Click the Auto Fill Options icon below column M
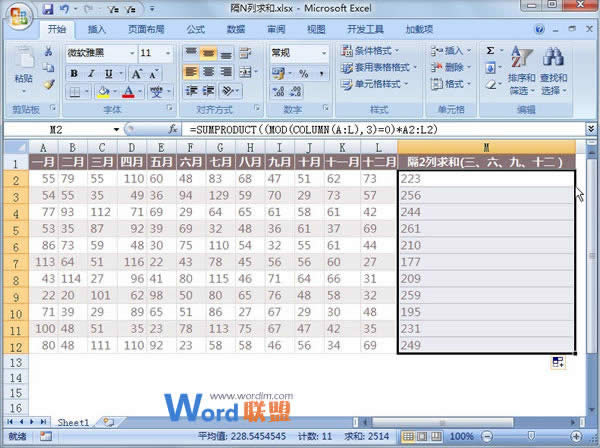Screen dimensions: 600x448 (x=557, y=362)
